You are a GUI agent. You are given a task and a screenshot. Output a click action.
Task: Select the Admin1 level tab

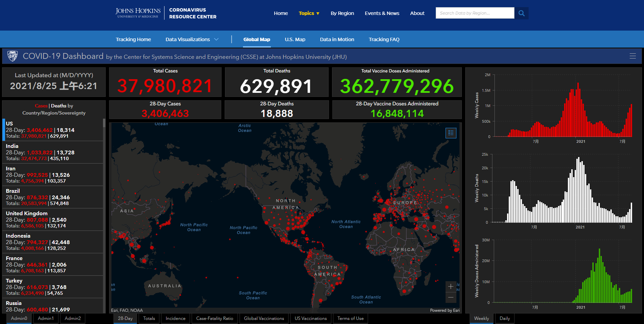pyautogui.click(x=46, y=319)
